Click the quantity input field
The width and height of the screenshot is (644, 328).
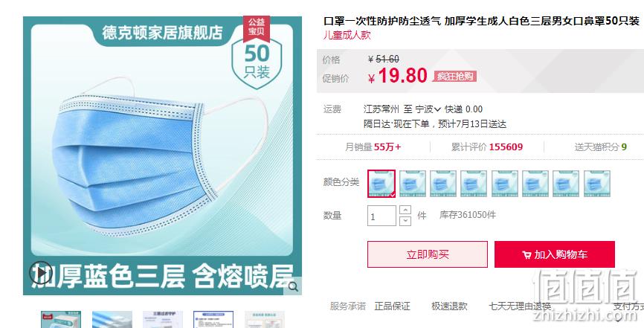tap(381, 216)
